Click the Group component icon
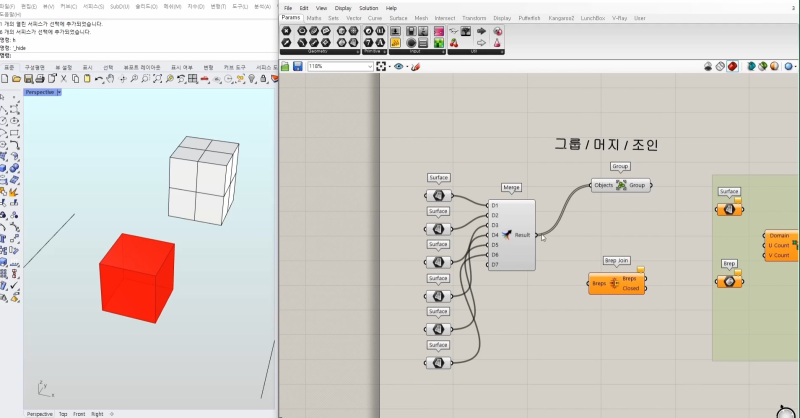 click(x=622, y=185)
